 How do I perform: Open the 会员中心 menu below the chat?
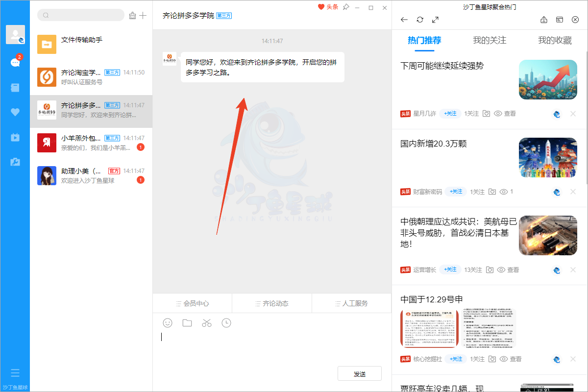(x=193, y=303)
